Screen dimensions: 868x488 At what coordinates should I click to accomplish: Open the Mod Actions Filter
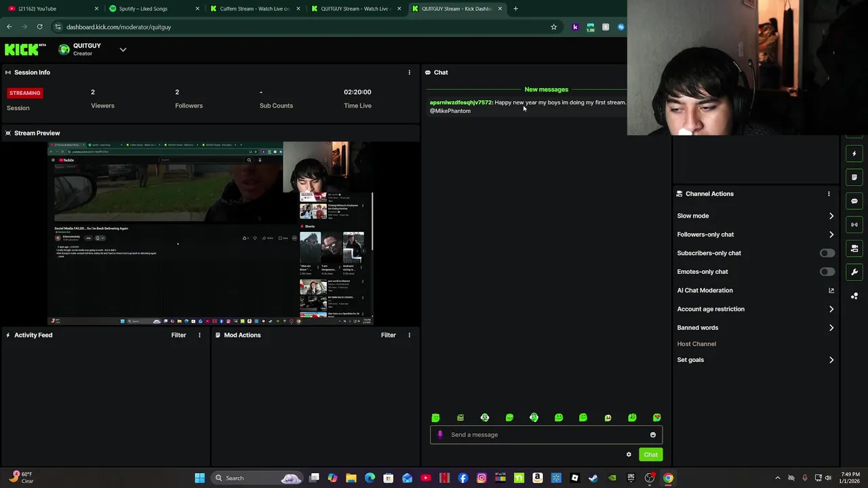point(388,335)
